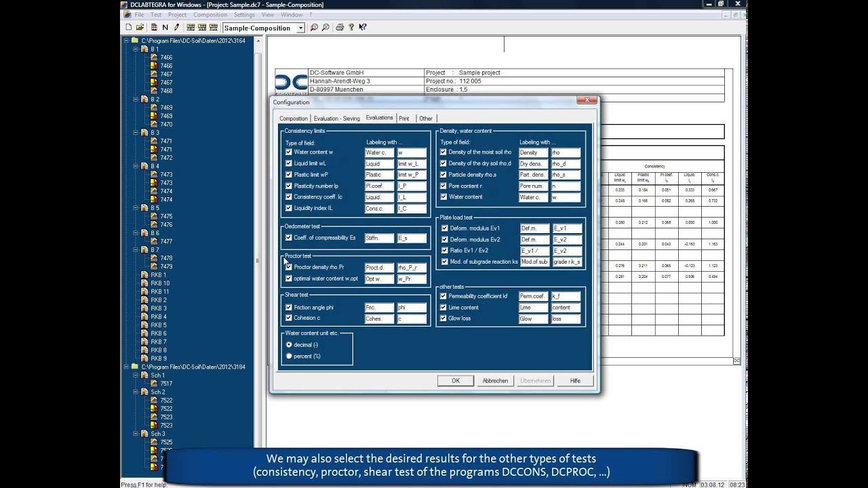Viewport: 868px width, 488px height.
Task: Open the Sample-Composition dropdown
Action: pos(300,28)
